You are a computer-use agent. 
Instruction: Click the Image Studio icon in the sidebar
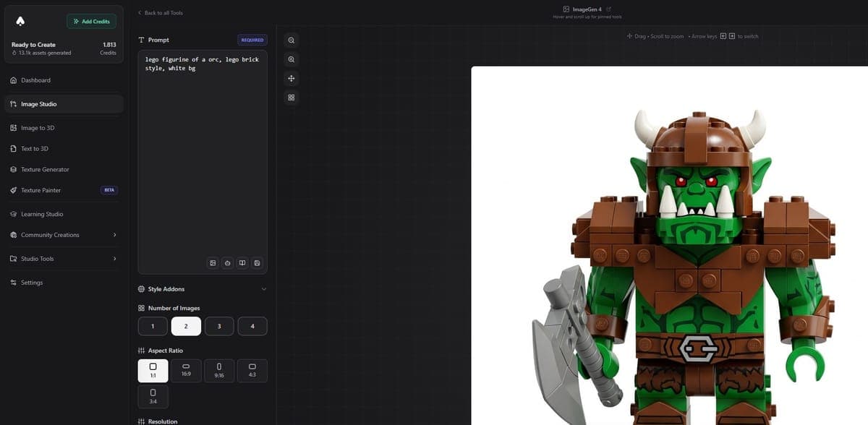14,104
